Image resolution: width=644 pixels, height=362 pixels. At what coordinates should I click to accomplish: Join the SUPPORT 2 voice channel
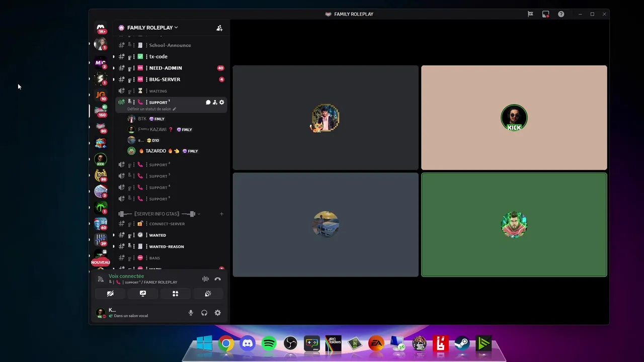pyautogui.click(x=171, y=165)
